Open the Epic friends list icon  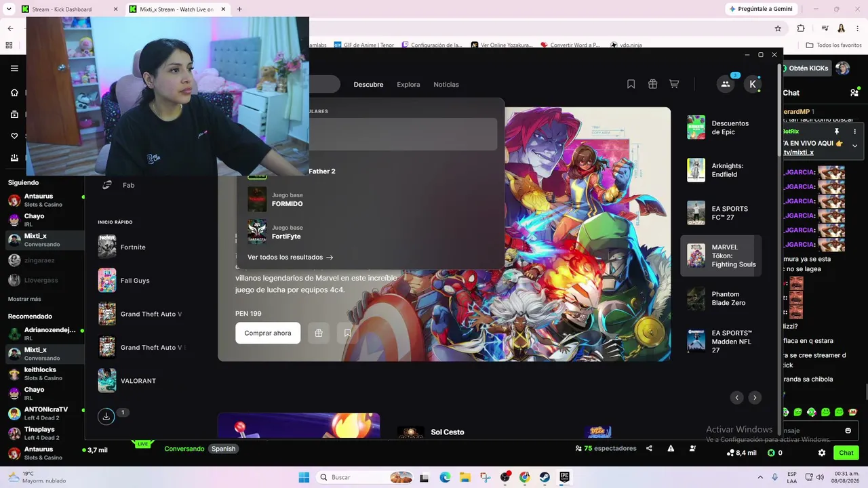point(726,84)
